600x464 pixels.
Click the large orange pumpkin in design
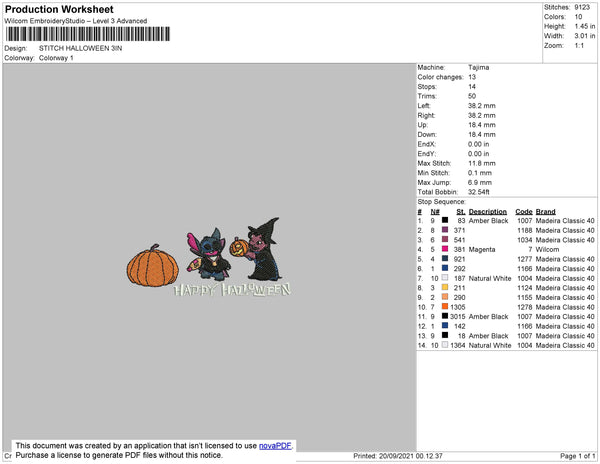153,266
